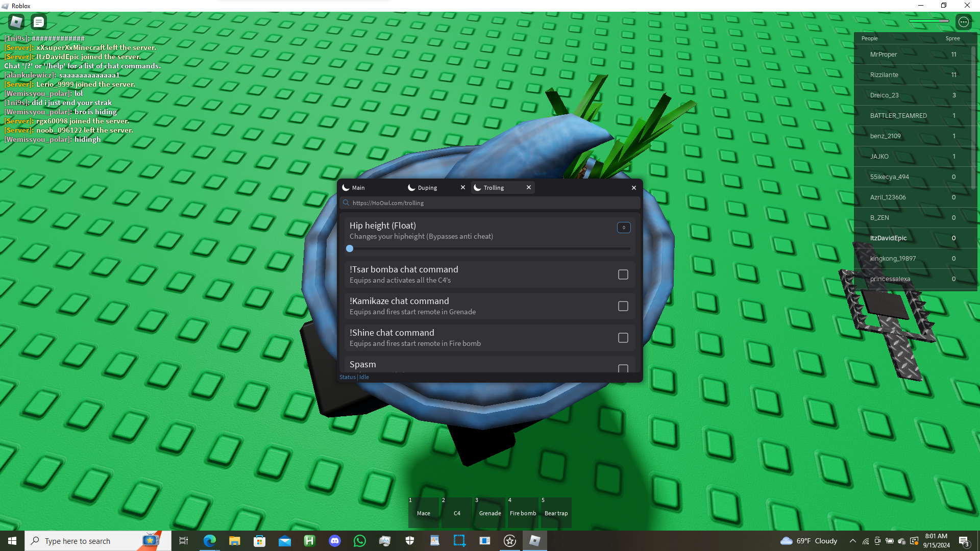Viewport: 980px width, 551px height.
Task: Open the green H app on the taskbar
Action: click(309, 541)
